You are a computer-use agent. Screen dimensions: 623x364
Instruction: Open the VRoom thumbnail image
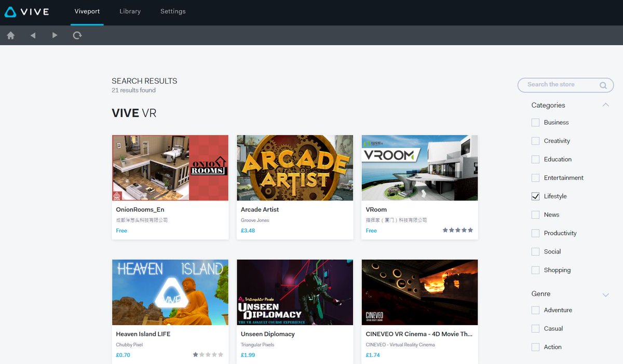click(419, 168)
